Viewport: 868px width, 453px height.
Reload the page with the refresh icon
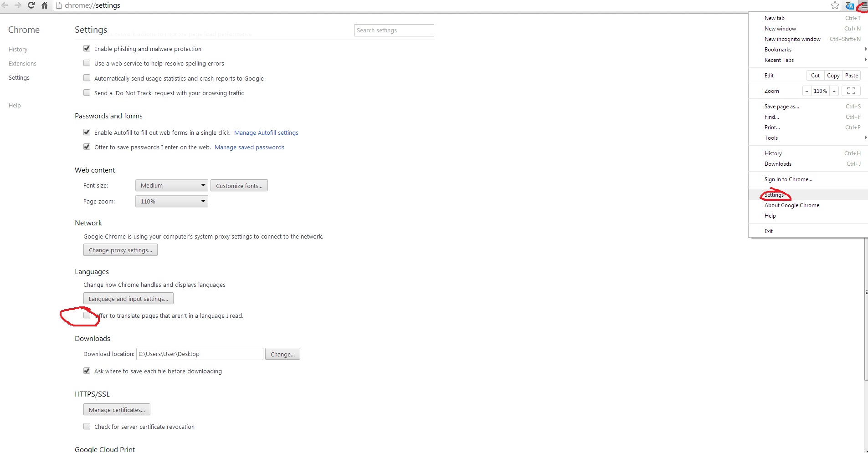(31, 5)
